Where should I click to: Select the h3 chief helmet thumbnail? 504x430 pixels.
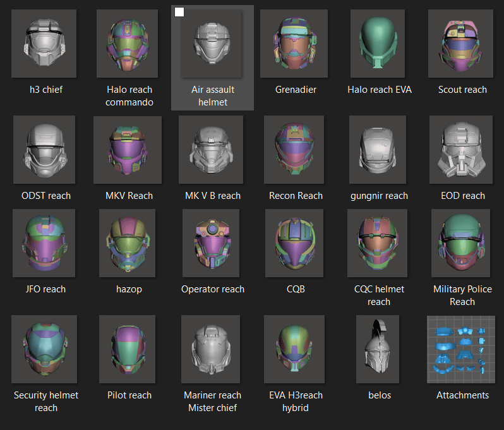44,44
